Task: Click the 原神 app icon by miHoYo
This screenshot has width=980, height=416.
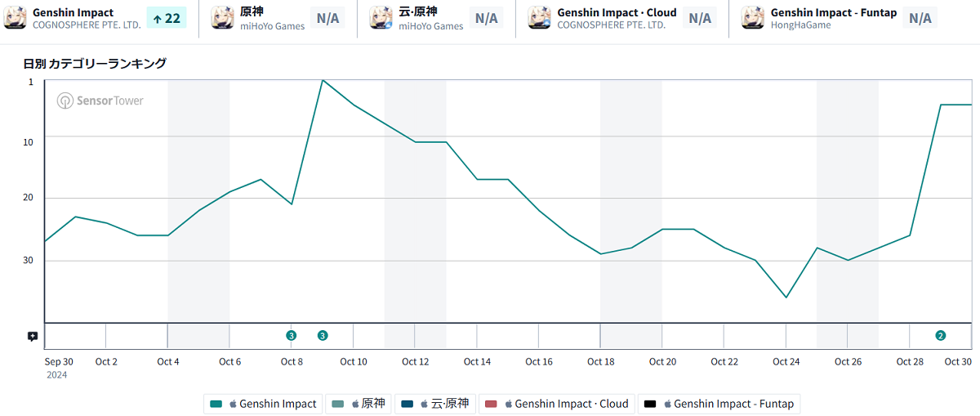Action: (223, 18)
